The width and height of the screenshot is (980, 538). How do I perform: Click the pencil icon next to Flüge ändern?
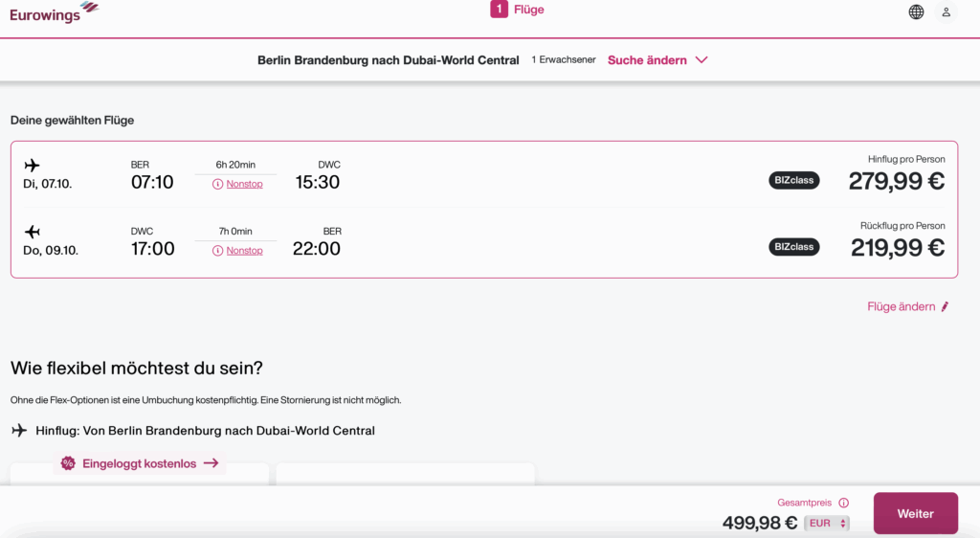[x=946, y=307]
